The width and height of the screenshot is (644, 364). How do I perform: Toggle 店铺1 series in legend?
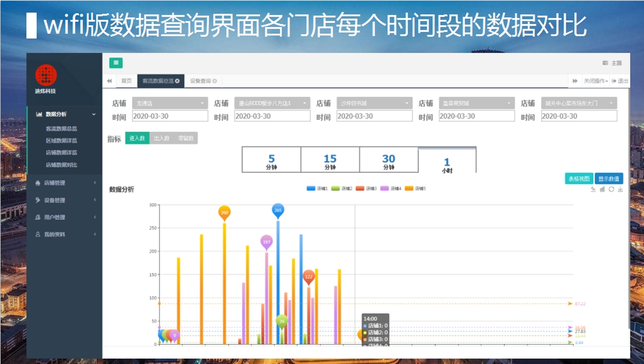pyautogui.click(x=317, y=189)
